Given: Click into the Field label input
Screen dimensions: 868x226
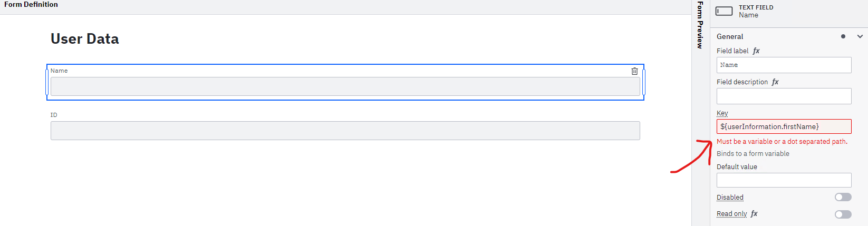Looking at the screenshot, I should click(x=784, y=65).
